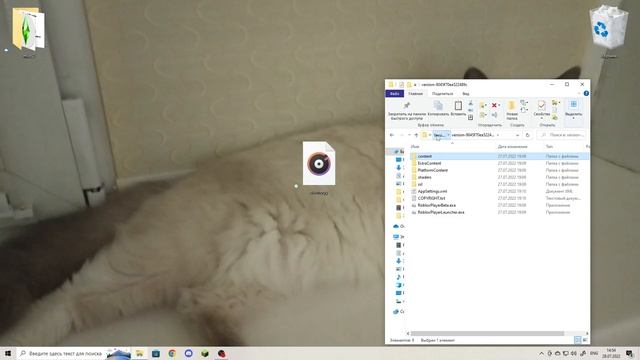This screenshot has height=360, width=640.
Task: Open Explorer help question mark icon
Action: (586, 93)
